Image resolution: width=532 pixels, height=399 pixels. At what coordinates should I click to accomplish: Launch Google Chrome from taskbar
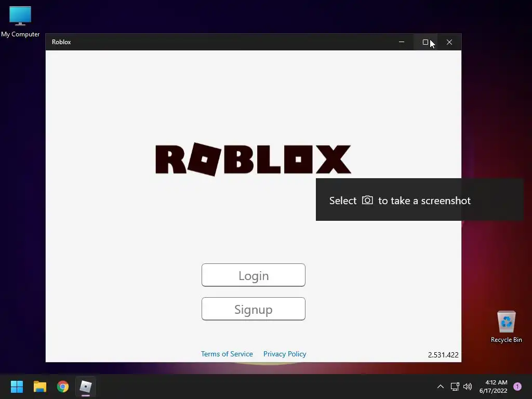point(63,387)
